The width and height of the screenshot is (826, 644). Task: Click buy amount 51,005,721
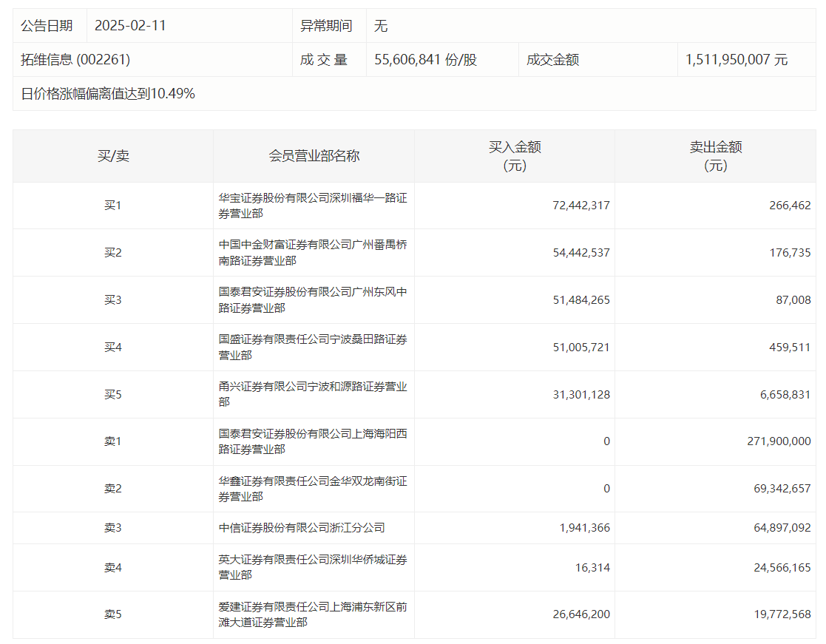[x=581, y=348]
